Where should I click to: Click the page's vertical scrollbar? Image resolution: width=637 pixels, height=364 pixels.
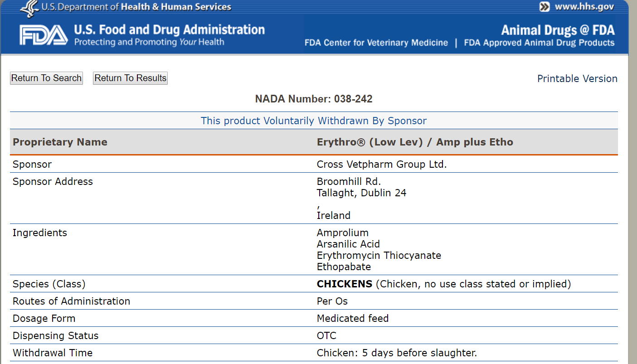click(632, 181)
